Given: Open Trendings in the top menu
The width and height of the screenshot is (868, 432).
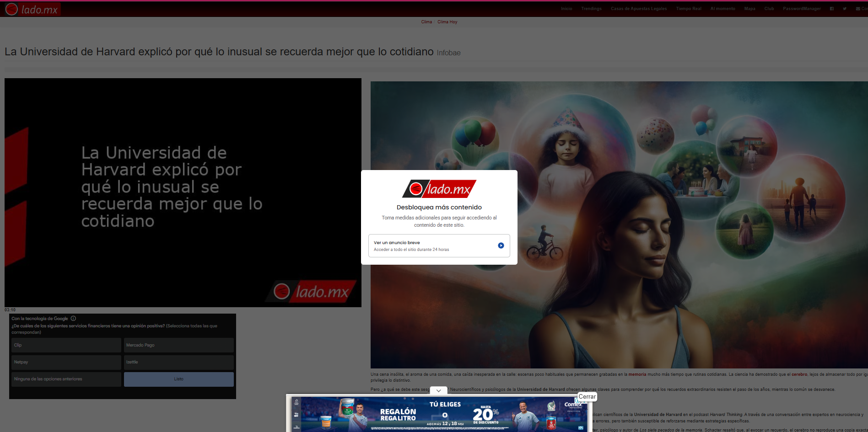Looking at the screenshot, I should coord(591,9).
